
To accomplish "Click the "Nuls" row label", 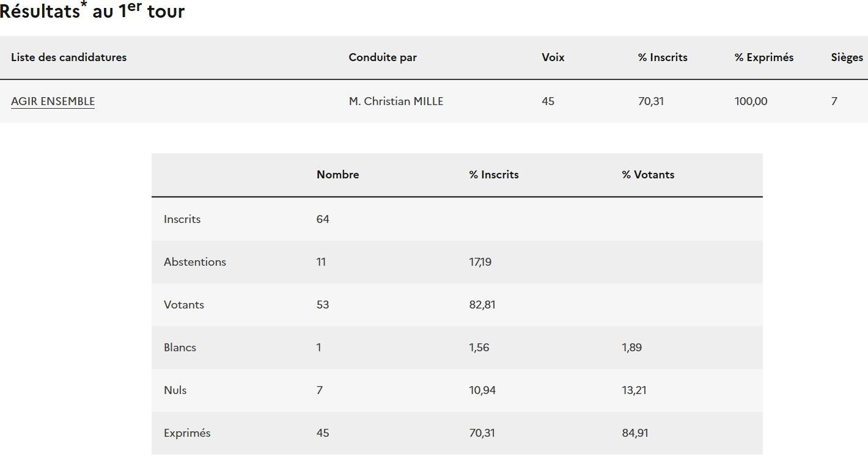I will pos(175,390).
